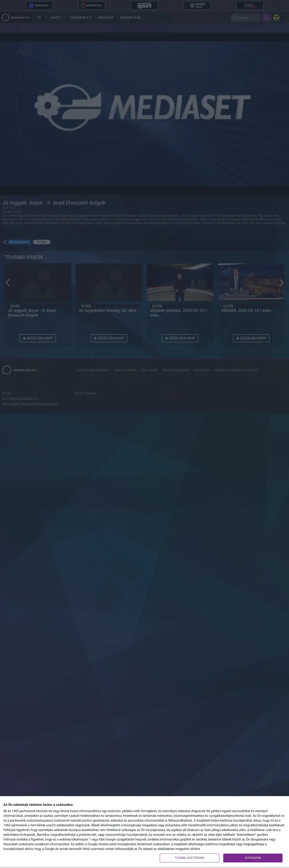Image resolution: width=289 pixels, height=868 pixels.
Task: Click the TOVÁBBI VIDEÓK heading
Action: tap(24, 257)
